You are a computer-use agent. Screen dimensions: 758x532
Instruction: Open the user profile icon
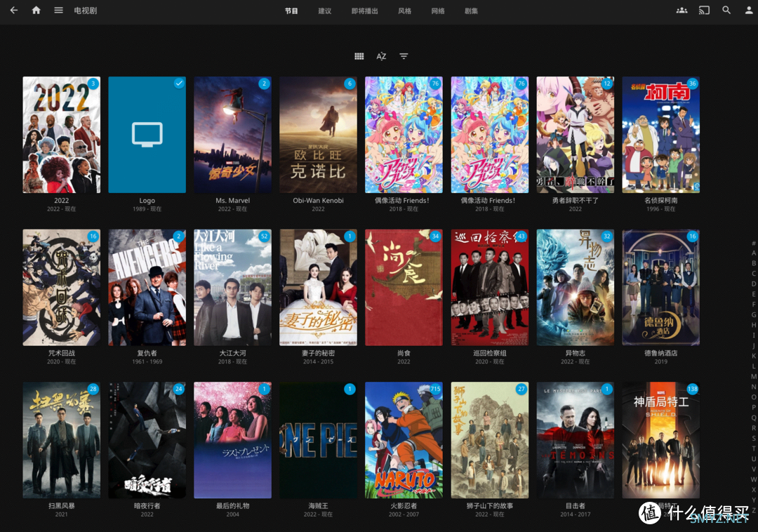point(749,10)
